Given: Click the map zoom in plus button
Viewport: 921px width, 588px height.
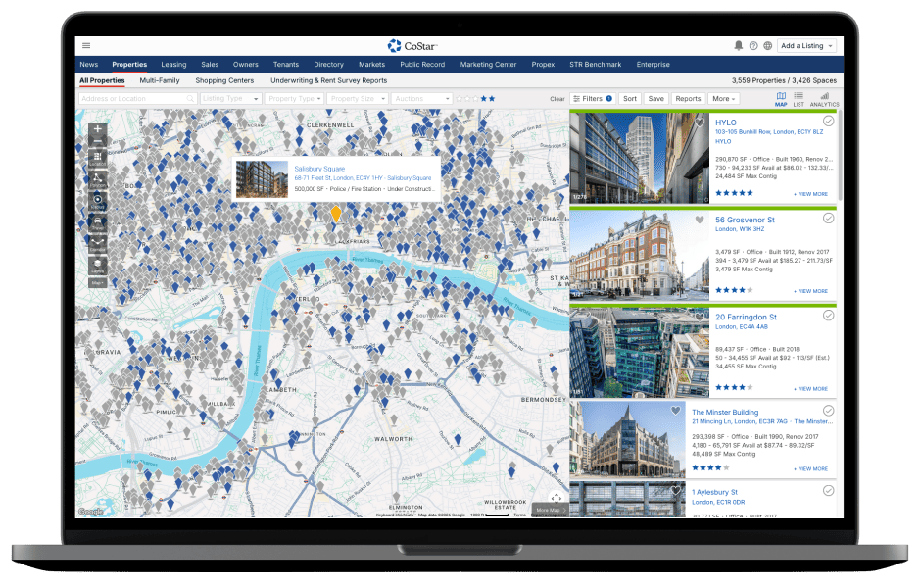Looking at the screenshot, I should click(98, 129).
